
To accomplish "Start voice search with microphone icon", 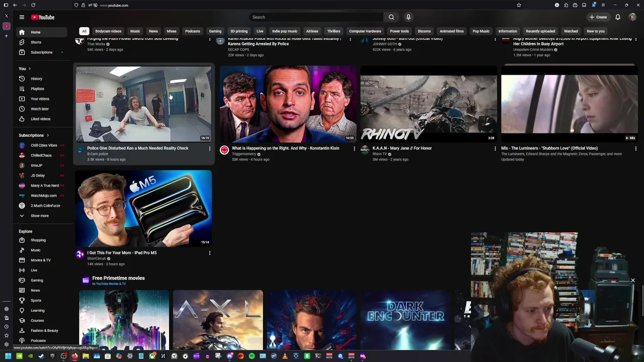I will pyautogui.click(x=409, y=17).
